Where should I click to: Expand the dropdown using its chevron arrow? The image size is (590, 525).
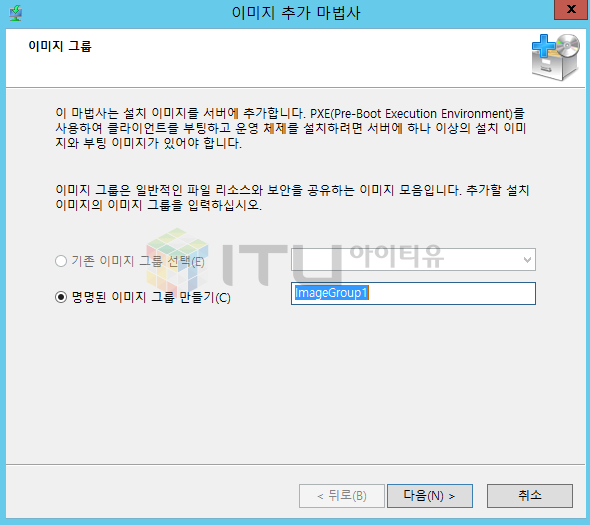click(527, 260)
